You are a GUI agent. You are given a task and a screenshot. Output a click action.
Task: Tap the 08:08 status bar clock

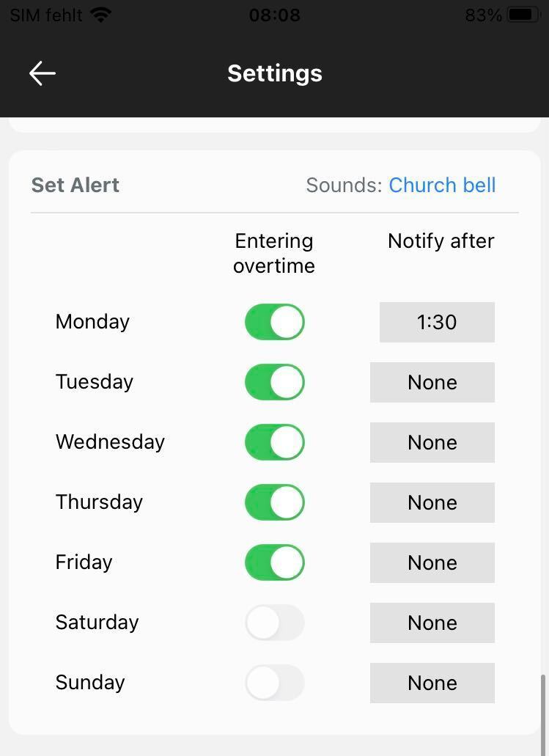275,15
